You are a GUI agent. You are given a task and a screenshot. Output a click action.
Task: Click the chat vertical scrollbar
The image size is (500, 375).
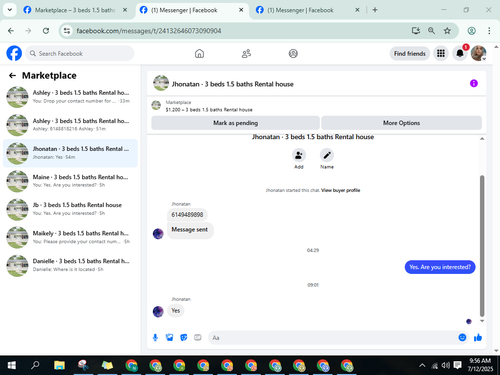tap(482, 246)
